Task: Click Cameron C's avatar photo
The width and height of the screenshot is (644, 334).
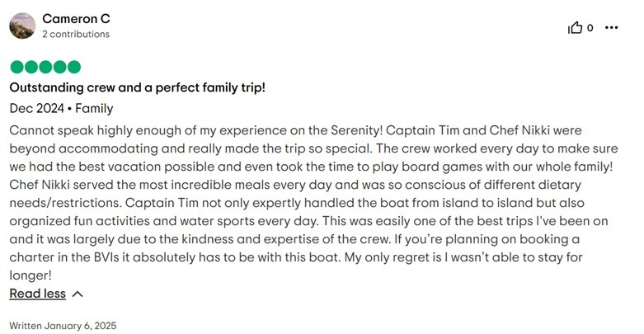Action: pos(22,26)
